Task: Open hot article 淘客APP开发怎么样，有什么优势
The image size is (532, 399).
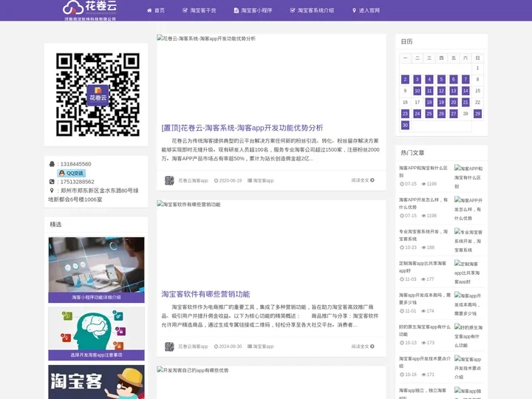Action: pyautogui.click(x=423, y=204)
